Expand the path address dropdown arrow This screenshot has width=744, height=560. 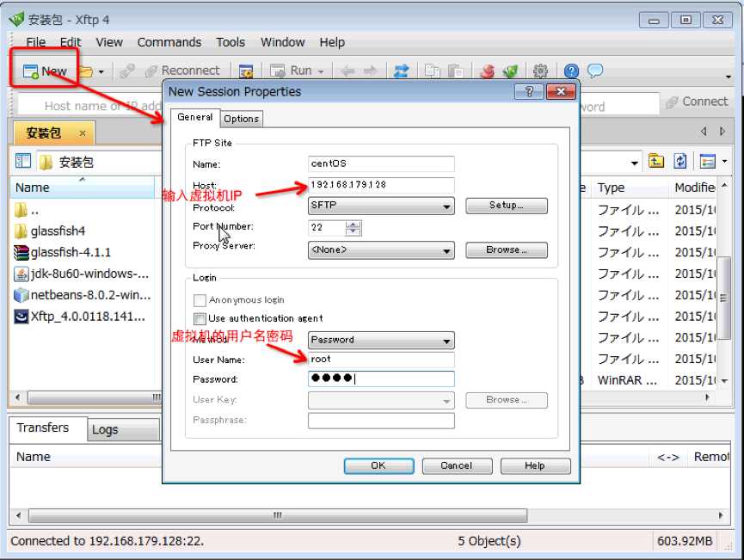635,163
